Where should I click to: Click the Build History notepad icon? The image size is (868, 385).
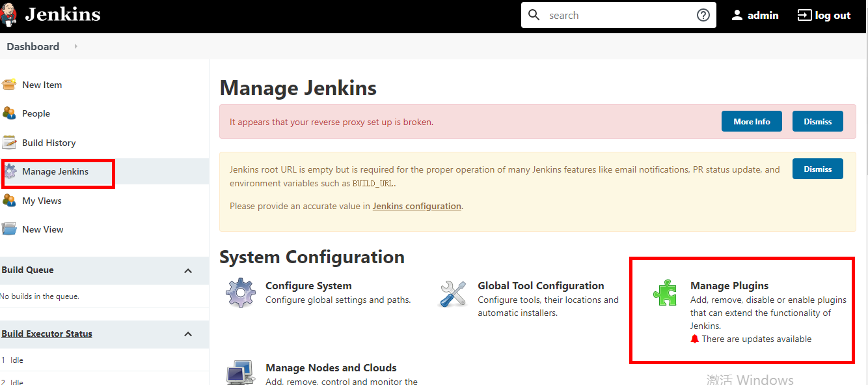click(x=9, y=143)
